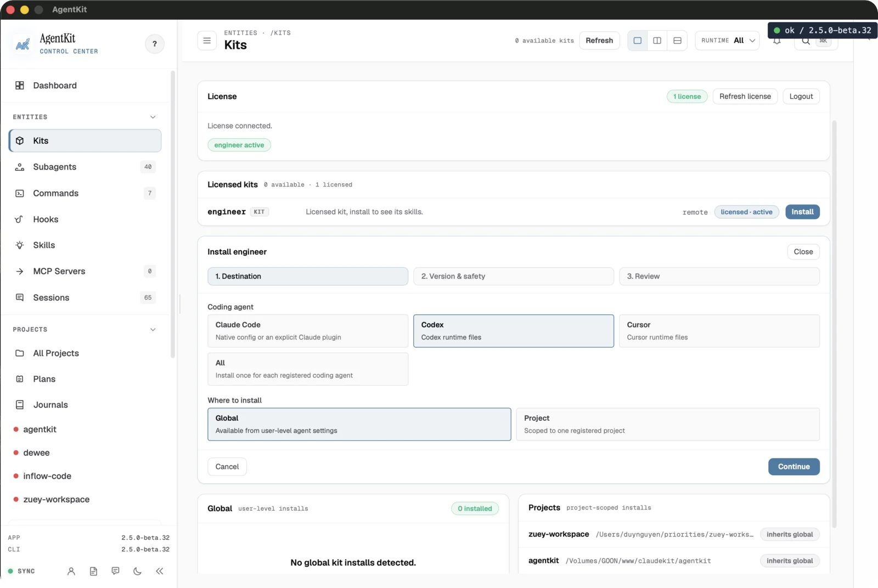Click the Refresh license button
Viewport: 878px width, 588px height.
pos(745,97)
